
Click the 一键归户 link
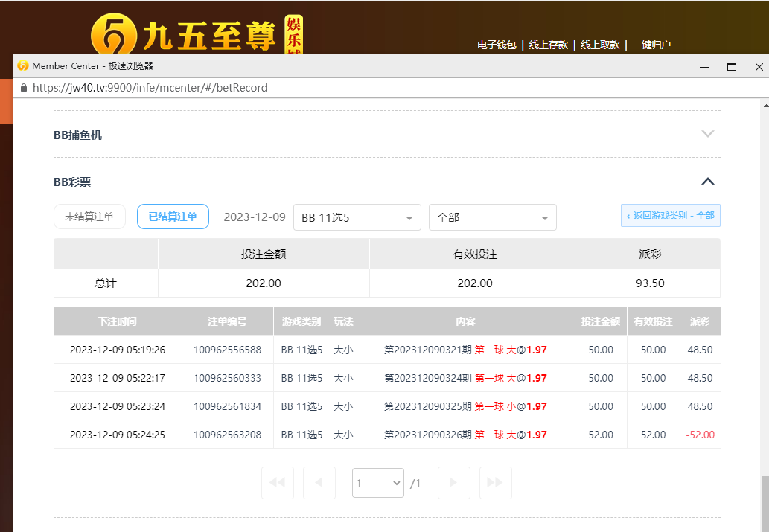(x=651, y=45)
